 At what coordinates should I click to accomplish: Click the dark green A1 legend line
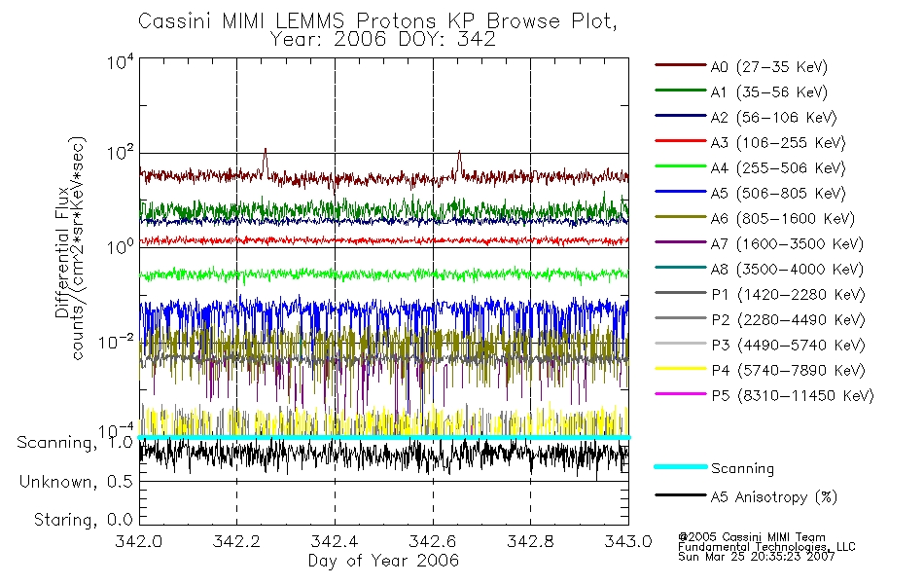click(681, 91)
